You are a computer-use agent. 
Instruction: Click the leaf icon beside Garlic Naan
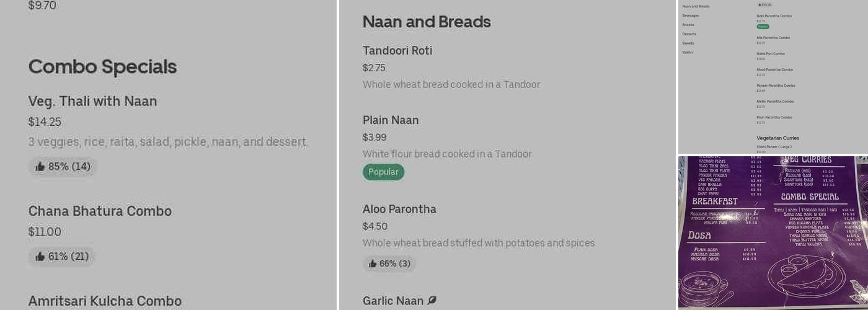pyautogui.click(x=432, y=301)
